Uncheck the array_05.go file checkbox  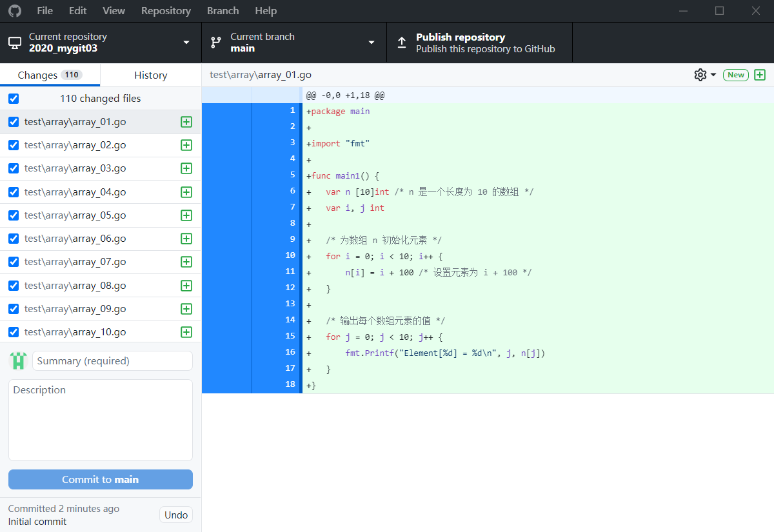point(14,215)
